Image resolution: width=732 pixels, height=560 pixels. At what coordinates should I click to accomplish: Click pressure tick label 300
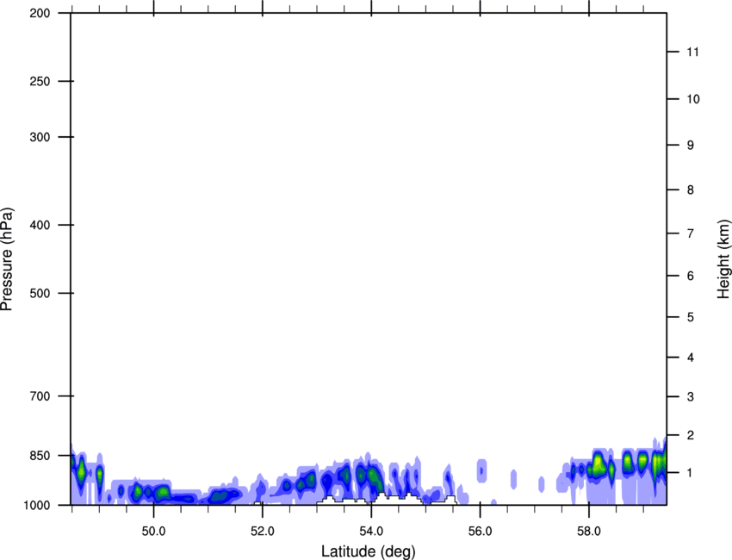(40, 137)
